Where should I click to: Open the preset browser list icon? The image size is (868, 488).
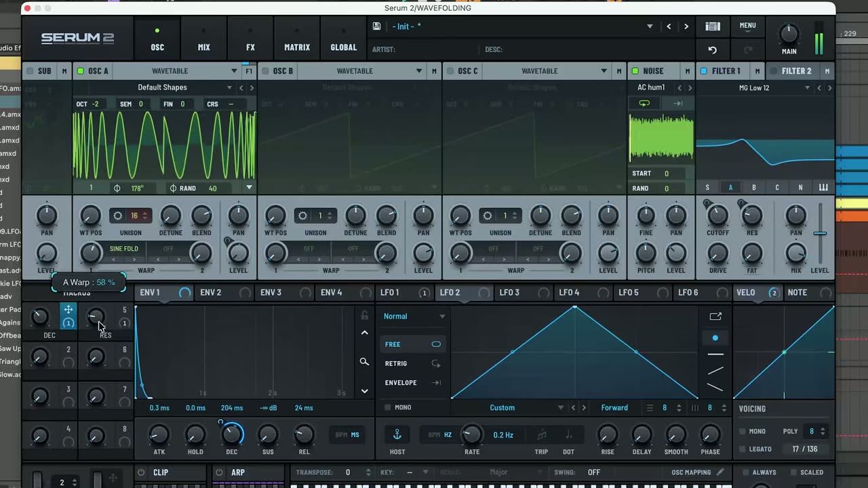pos(713,26)
